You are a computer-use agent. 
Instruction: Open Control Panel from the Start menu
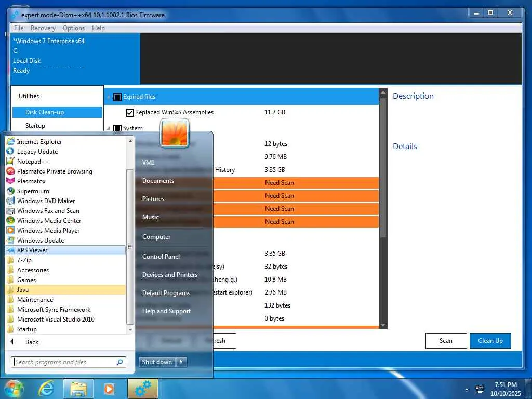click(161, 257)
